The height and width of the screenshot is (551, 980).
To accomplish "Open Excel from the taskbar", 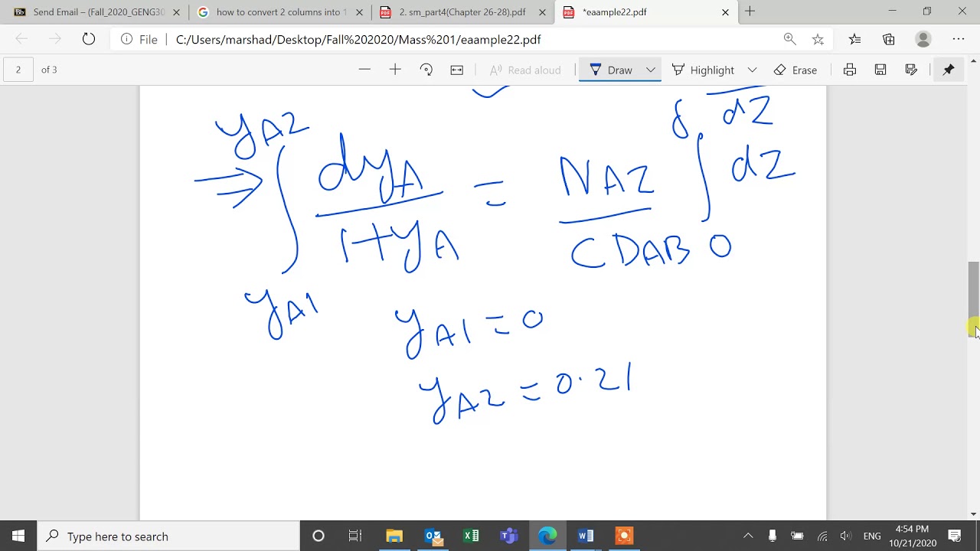I will pyautogui.click(x=471, y=536).
